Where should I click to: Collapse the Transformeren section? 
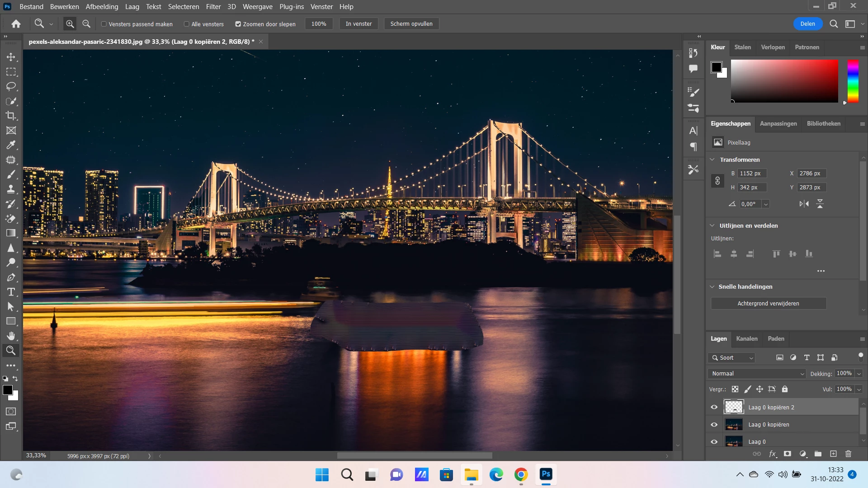click(x=712, y=160)
